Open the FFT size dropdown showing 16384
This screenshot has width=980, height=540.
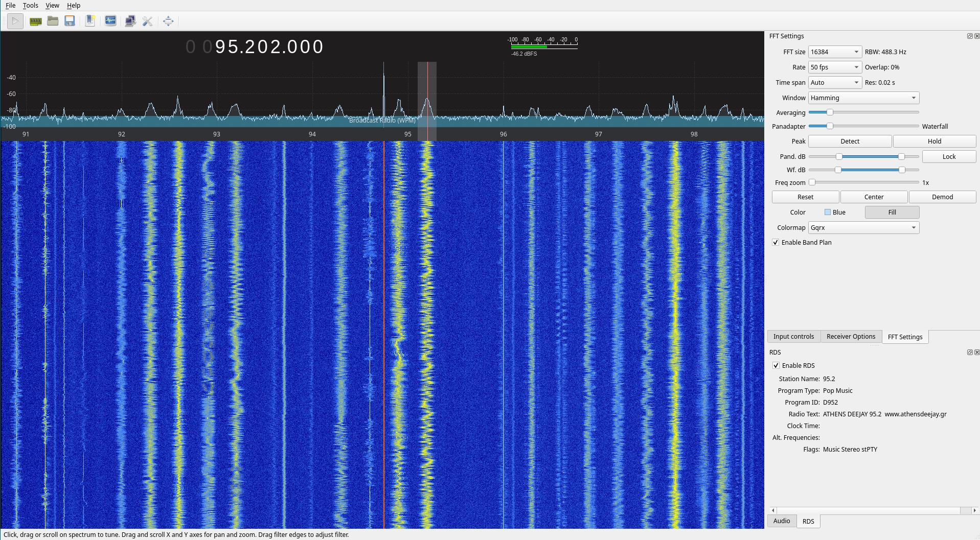tap(835, 52)
